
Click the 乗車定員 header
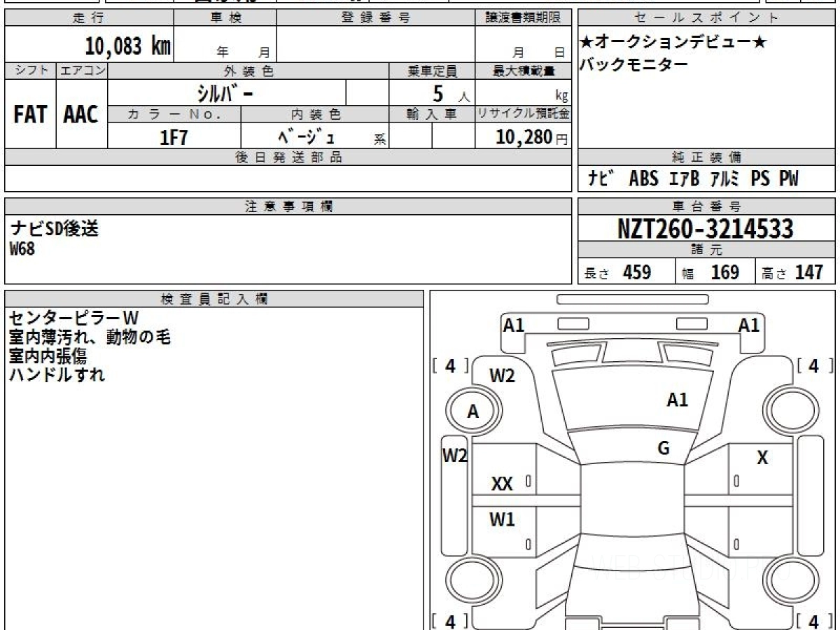pos(433,71)
